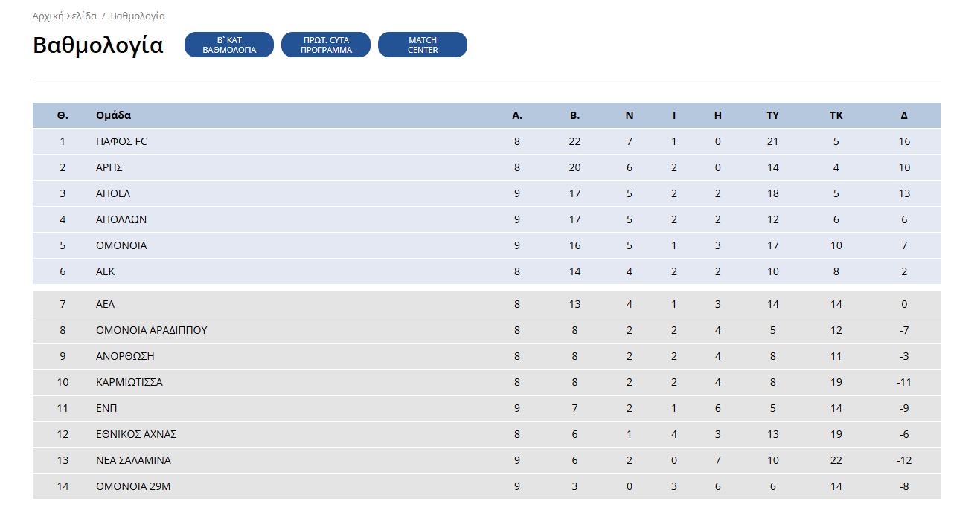The image size is (980, 516).
Task: Choose ΑΠΟΛΛΩΝ in the standings
Action: (121, 219)
